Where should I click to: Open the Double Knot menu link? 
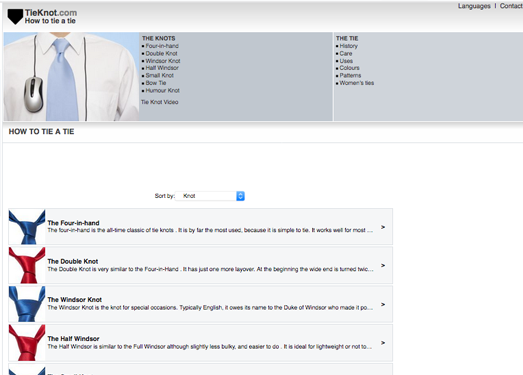161,53
